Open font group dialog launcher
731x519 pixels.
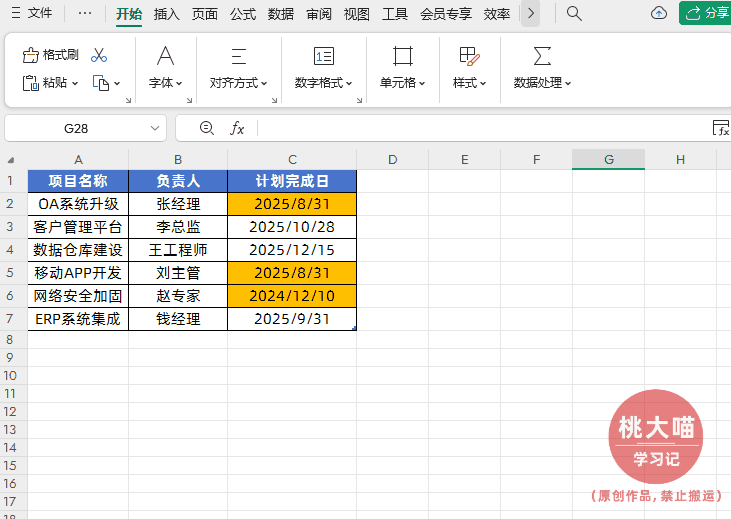click(x=189, y=100)
